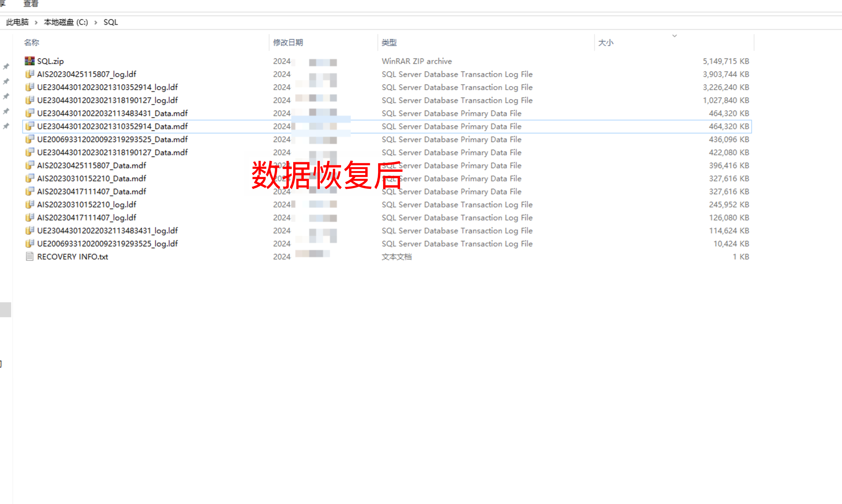This screenshot has height=504, width=842.
Task: Select the AIS20230310152210_Data.mdf file icon
Action: 29,179
